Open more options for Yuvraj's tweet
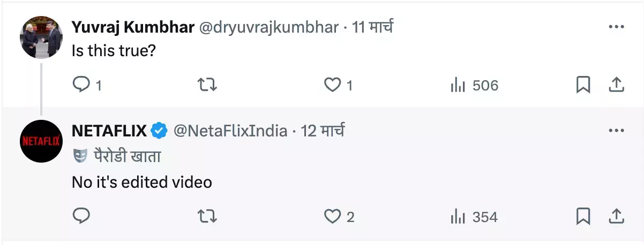Viewport: 644px width, 245px height. point(616,27)
